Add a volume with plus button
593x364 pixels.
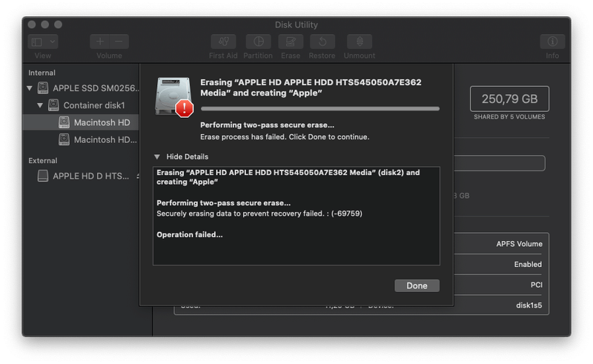[100, 42]
